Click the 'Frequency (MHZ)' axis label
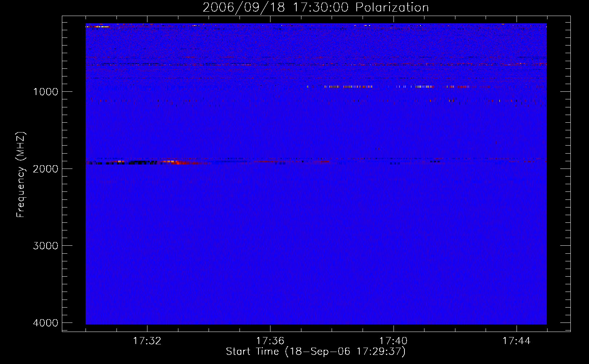Image resolution: width=589 pixels, height=364 pixels. click(x=21, y=175)
